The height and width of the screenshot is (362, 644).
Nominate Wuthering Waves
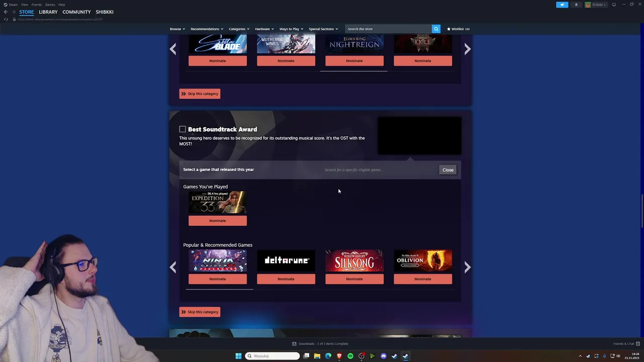pos(286,61)
